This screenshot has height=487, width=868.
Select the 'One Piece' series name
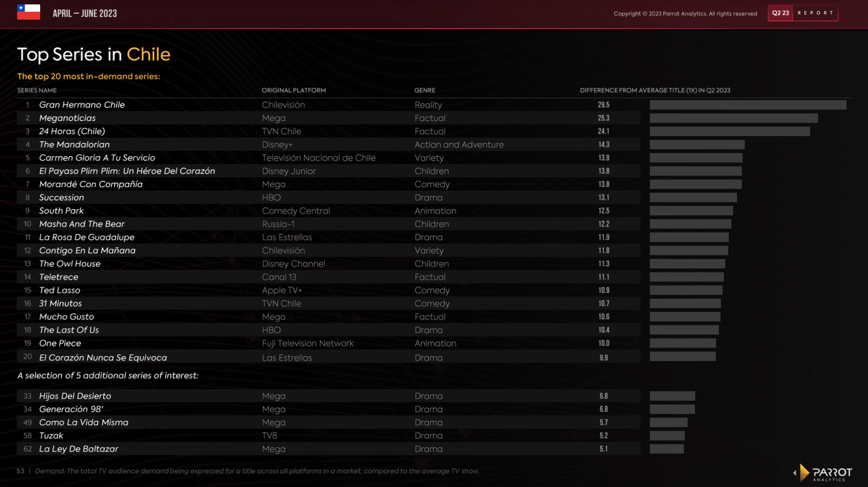[x=60, y=343]
